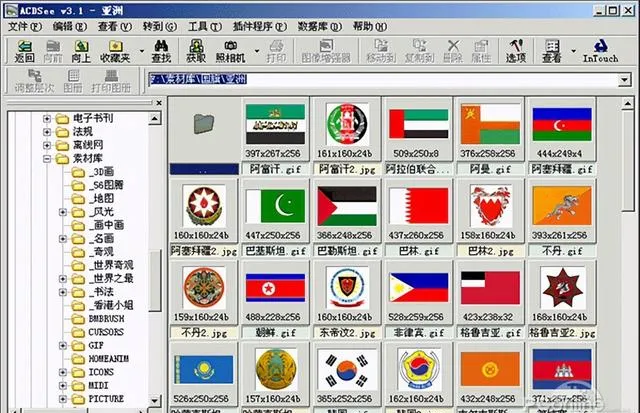640x413 pixels.
Task: Open the 帮助(H) menu
Action: [370, 27]
